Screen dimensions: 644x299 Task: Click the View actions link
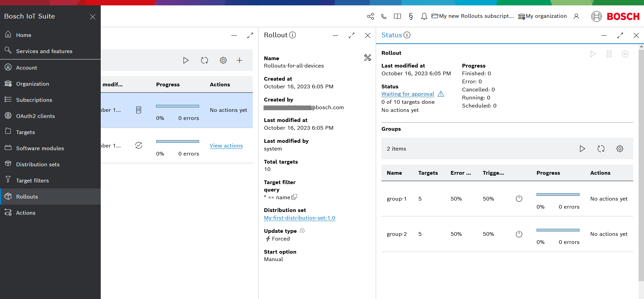226,145
